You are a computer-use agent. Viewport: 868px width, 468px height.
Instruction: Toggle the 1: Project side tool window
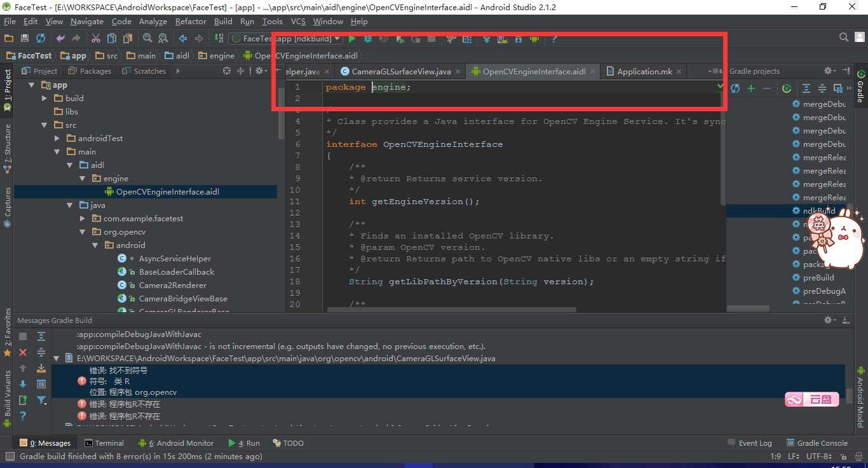pyautogui.click(x=8, y=90)
